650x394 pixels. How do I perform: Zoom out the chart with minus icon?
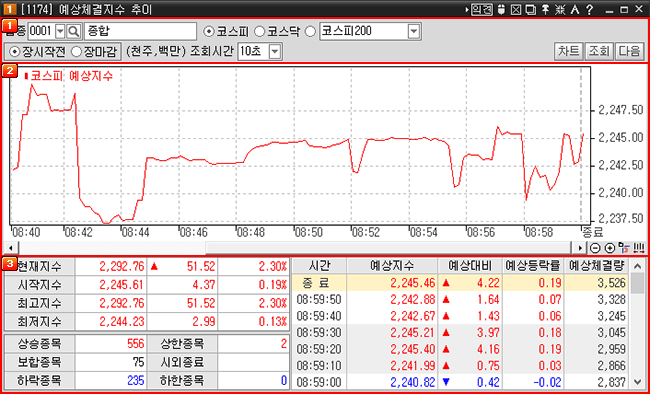pyautogui.click(x=595, y=248)
